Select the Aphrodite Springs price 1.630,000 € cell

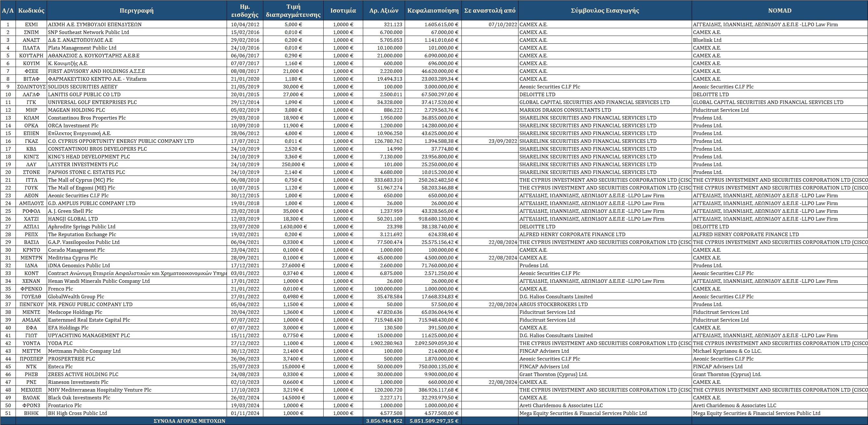(293, 227)
